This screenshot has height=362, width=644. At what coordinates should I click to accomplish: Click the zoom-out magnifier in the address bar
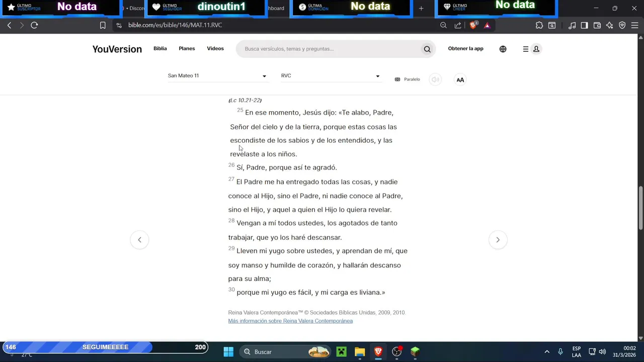(443, 25)
